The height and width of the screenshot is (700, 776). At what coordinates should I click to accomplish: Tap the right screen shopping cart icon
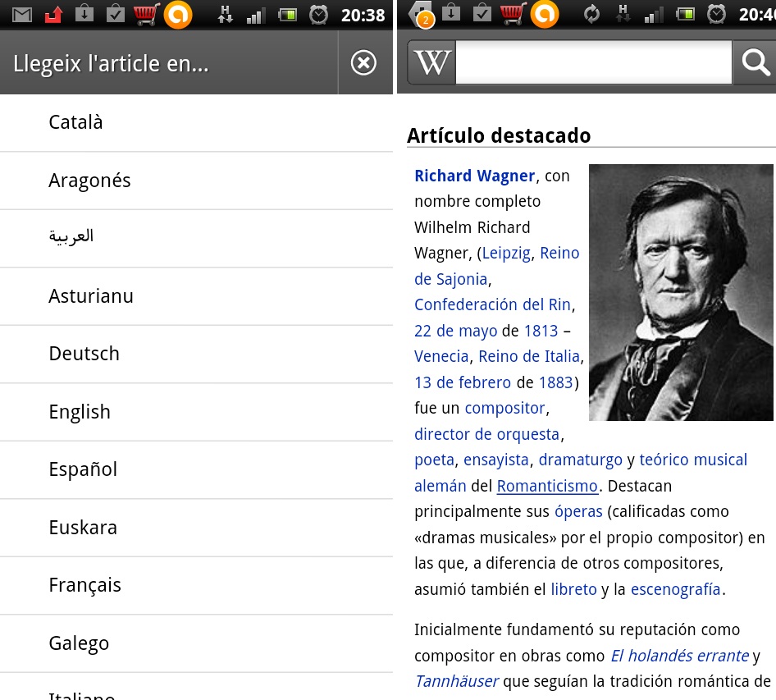513,14
